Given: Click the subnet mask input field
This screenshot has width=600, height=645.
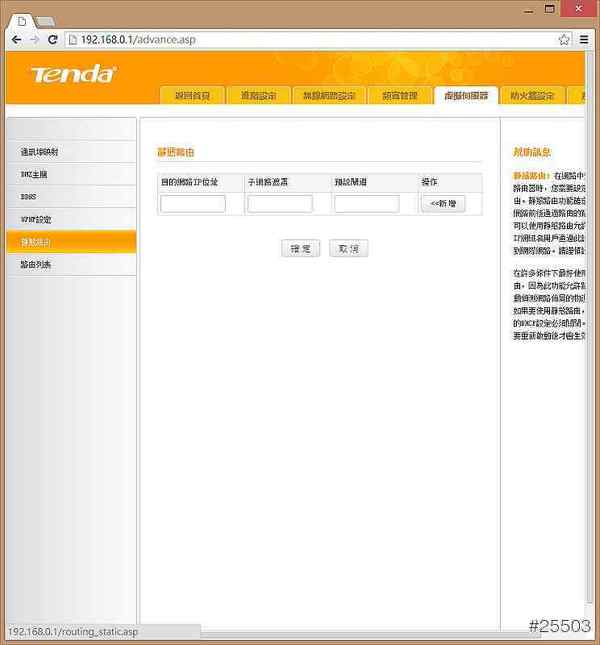Looking at the screenshot, I should coord(280,204).
